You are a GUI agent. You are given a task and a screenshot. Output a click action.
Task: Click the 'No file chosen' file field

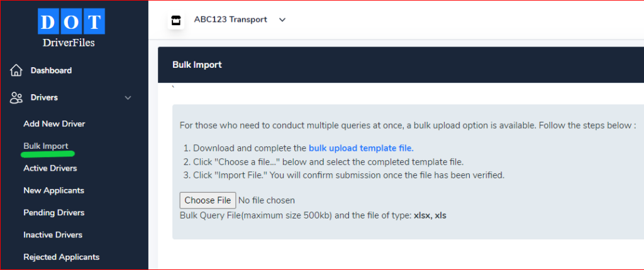[x=266, y=200]
